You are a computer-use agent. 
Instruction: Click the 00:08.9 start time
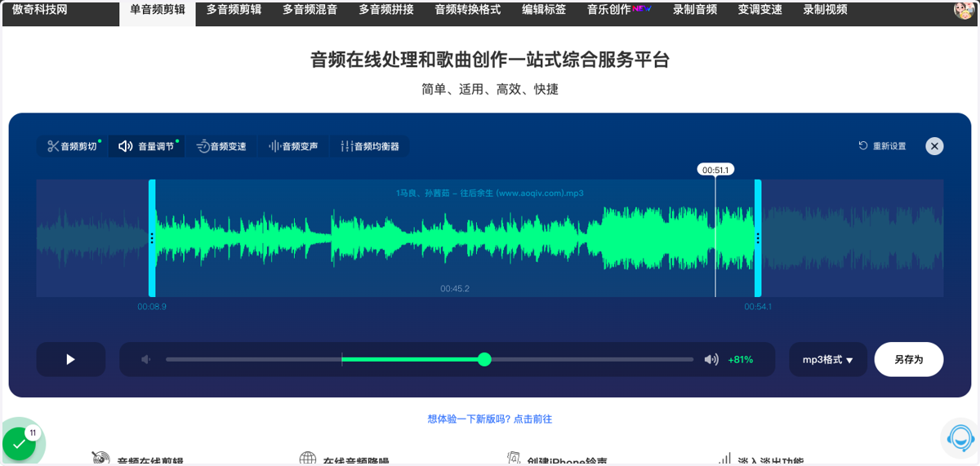tap(152, 307)
